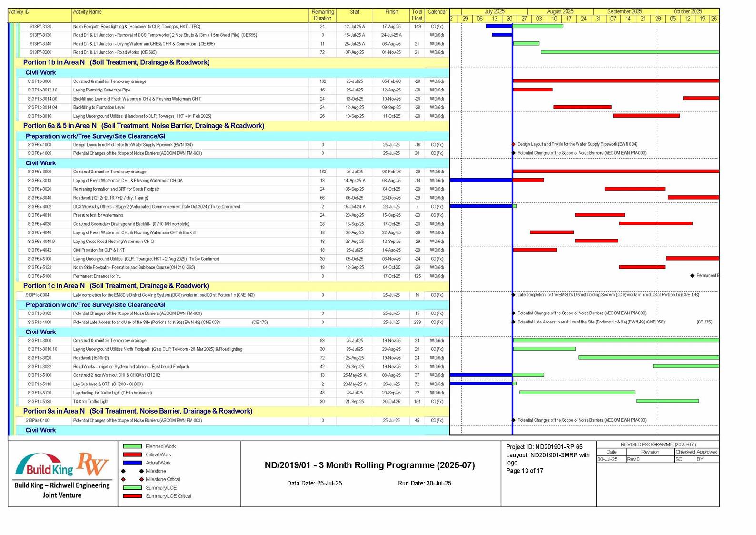Select the July 2025 timeline header
The image size is (756, 535).
[x=495, y=11]
